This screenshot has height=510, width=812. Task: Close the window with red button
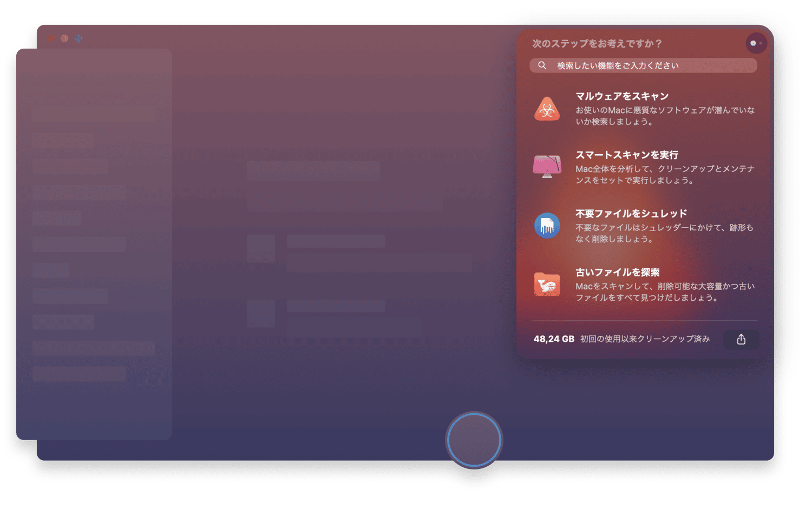pos(51,38)
